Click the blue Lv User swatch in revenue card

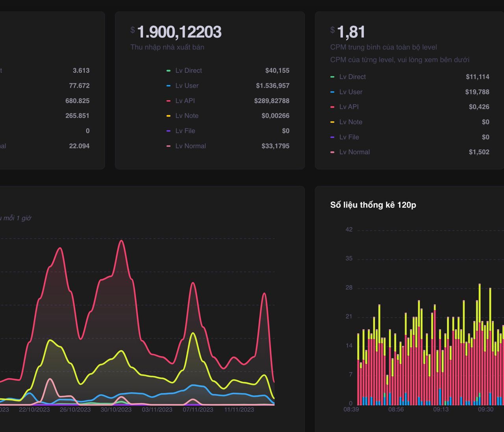pyautogui.click(x=169, y=86)
